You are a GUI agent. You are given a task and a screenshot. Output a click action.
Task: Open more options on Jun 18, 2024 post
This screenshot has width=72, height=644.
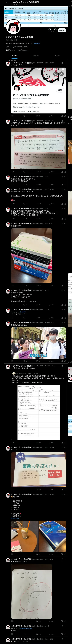pos(65,189)
